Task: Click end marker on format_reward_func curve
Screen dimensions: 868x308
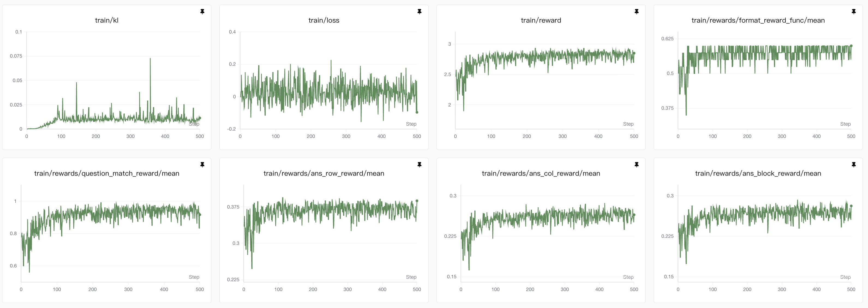Action: 851,46
